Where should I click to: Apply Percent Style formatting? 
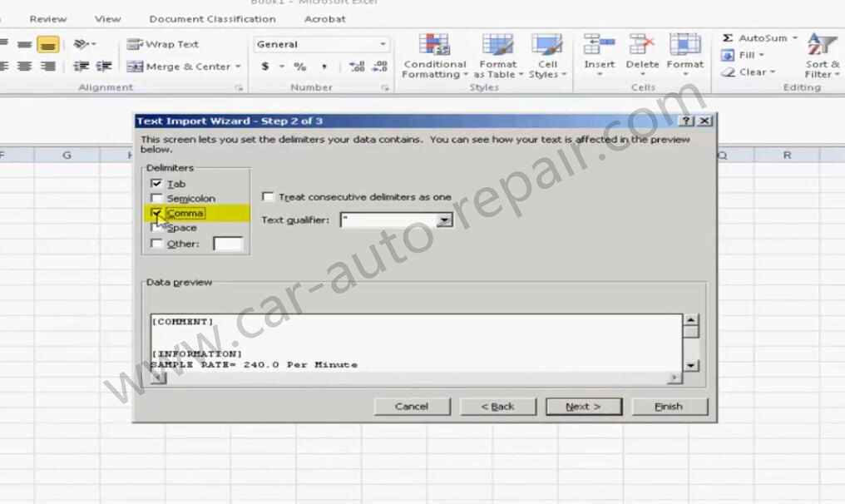[299, 67]
